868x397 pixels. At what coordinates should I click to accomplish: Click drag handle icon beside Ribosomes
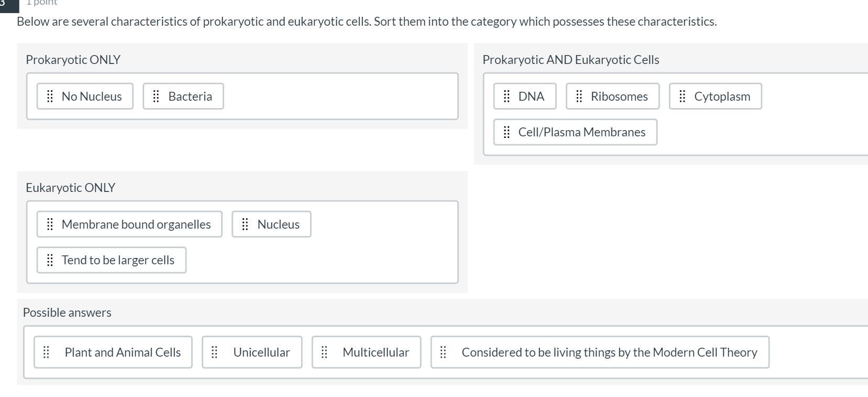pos(579,96)
